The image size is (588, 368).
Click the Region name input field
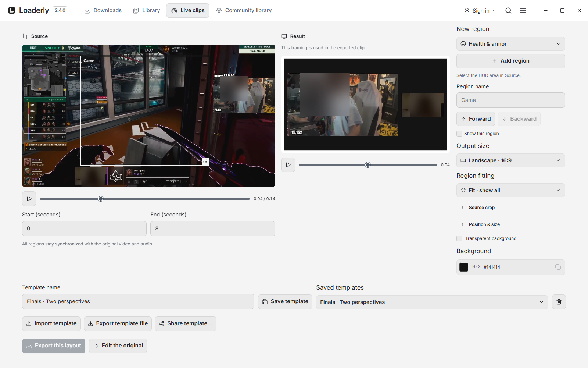pyautogui.click(x=511, y=100)
